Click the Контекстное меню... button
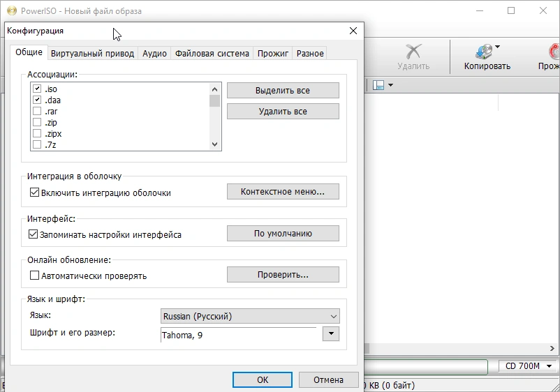This screenshot has width=560, height=392. pyautogui.click(x=283, y=192)
